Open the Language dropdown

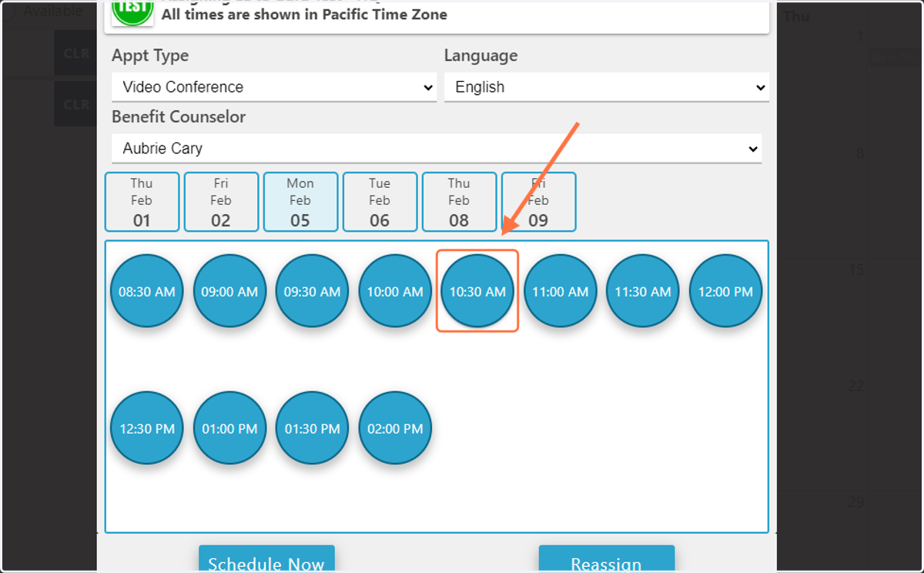coord(606,87)
